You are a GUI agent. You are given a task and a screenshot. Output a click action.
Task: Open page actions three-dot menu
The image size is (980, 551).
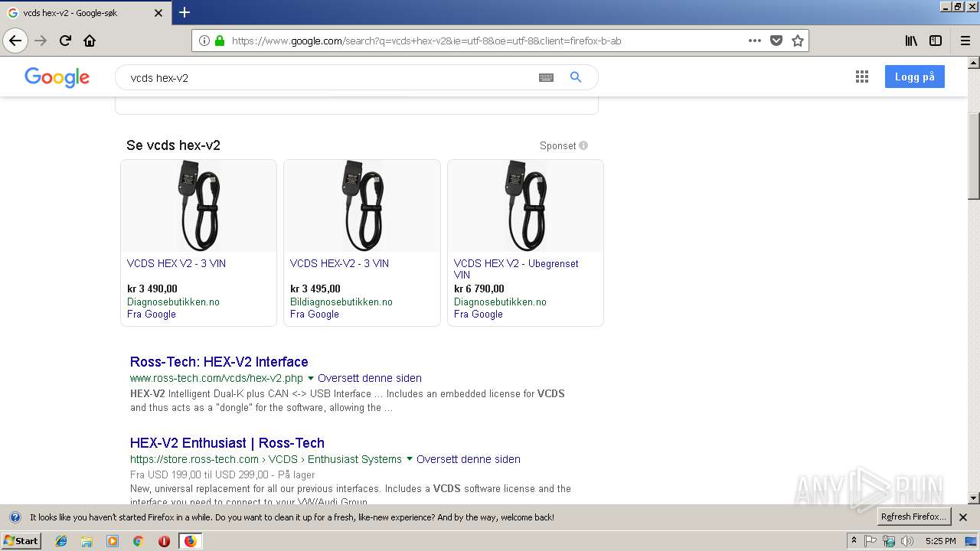click(755, 41)
